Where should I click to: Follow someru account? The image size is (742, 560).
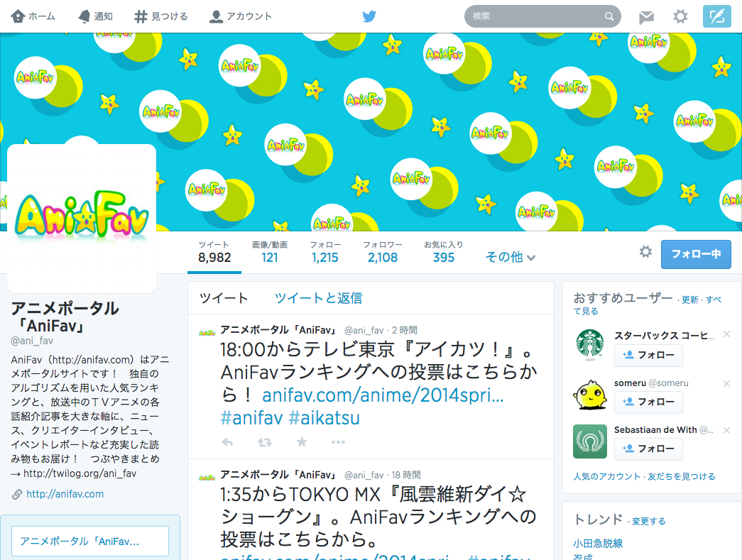click(x=648, y=402)
